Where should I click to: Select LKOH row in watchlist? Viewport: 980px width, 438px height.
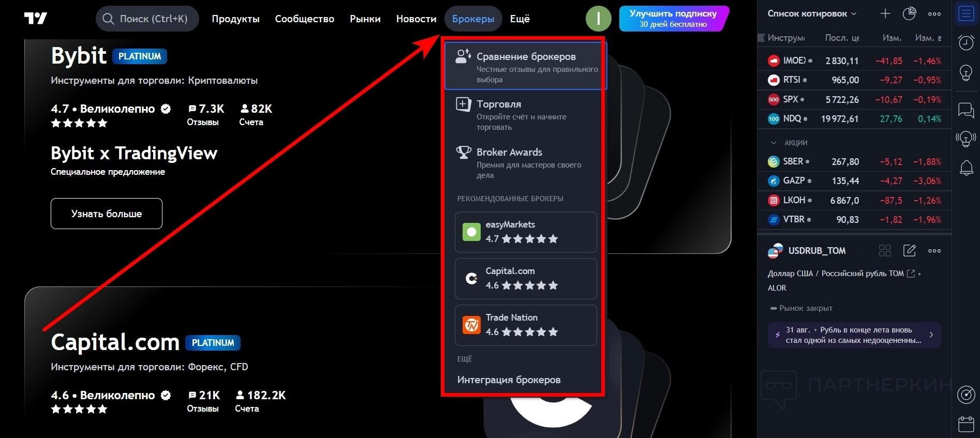point(854,200)
